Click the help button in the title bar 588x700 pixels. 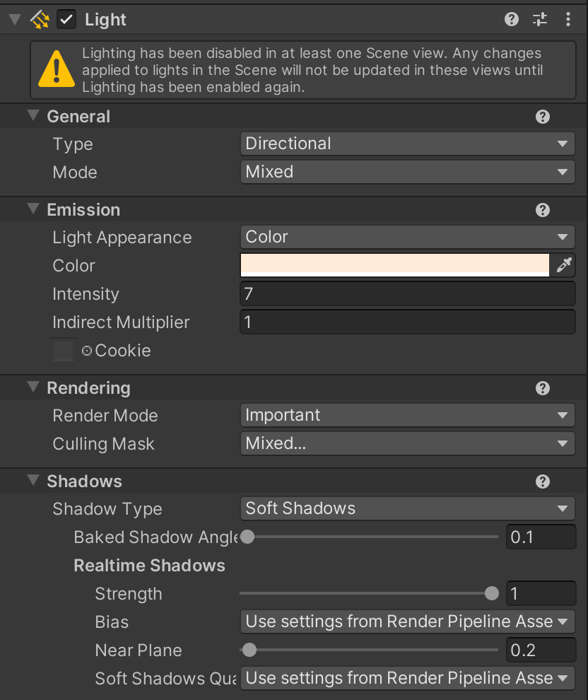(x=511, y=19)
